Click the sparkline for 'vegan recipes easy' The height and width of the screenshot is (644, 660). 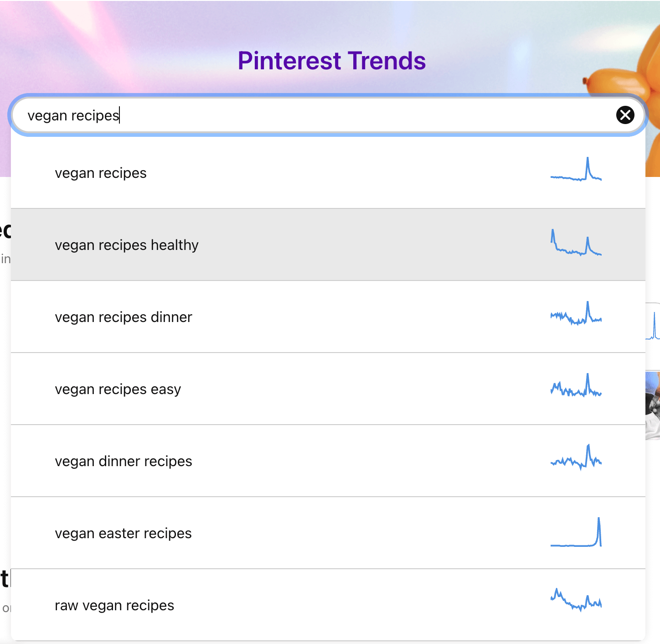tap(576, 386)
